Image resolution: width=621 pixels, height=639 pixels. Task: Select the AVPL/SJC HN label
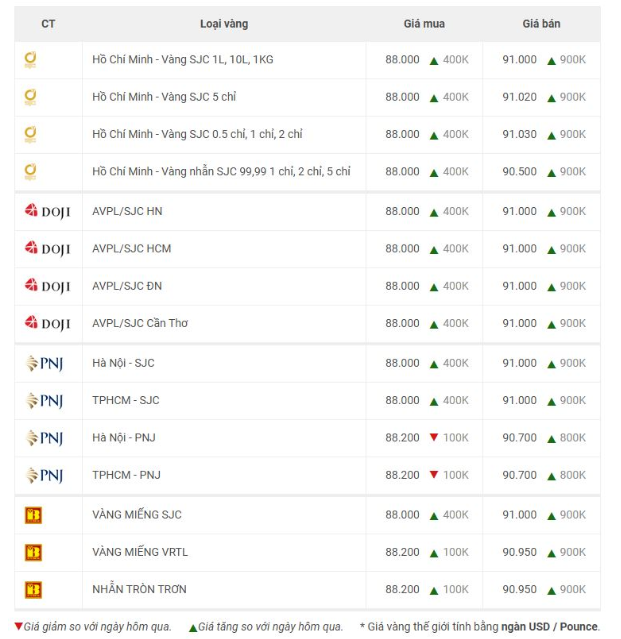coord(127,211)
